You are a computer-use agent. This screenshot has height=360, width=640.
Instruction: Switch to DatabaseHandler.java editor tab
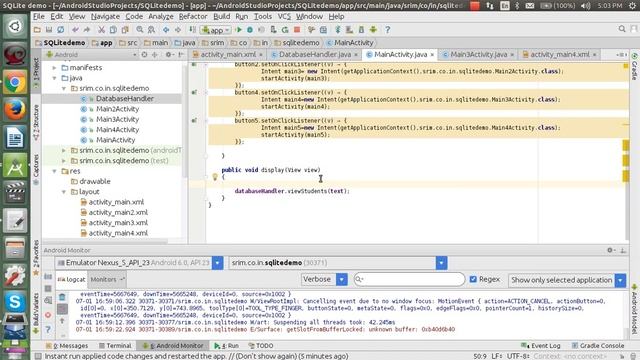(314, 54)
